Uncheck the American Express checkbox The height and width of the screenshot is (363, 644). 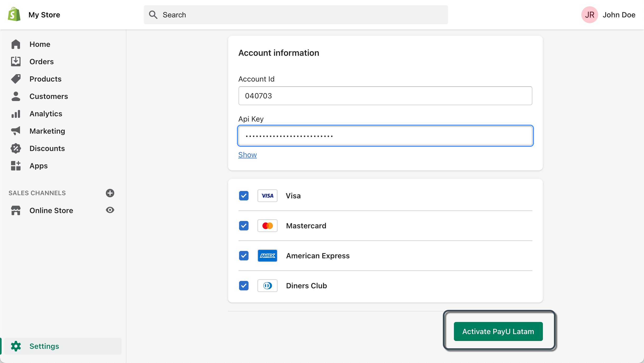pos(244,256)
